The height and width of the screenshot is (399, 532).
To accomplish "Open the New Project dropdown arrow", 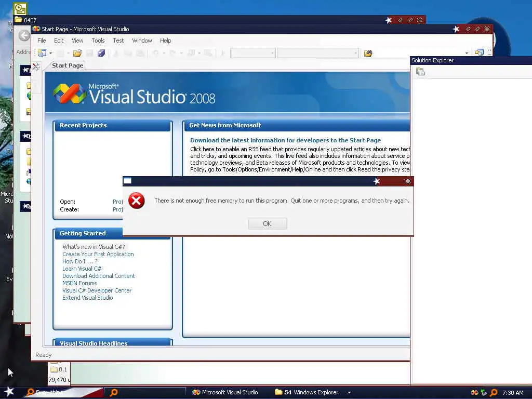I will (x=50, y=53).
